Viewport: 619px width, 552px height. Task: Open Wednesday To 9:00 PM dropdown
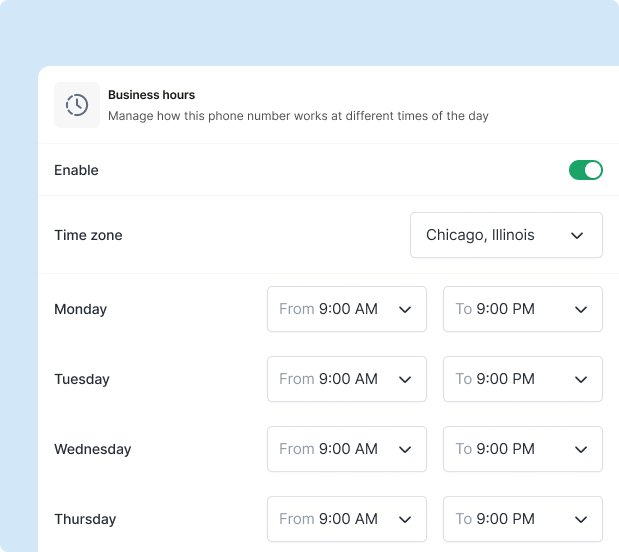tap(523, 449)
